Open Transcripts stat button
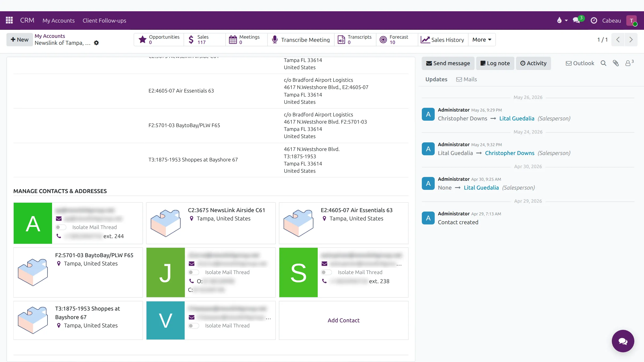 355,40
